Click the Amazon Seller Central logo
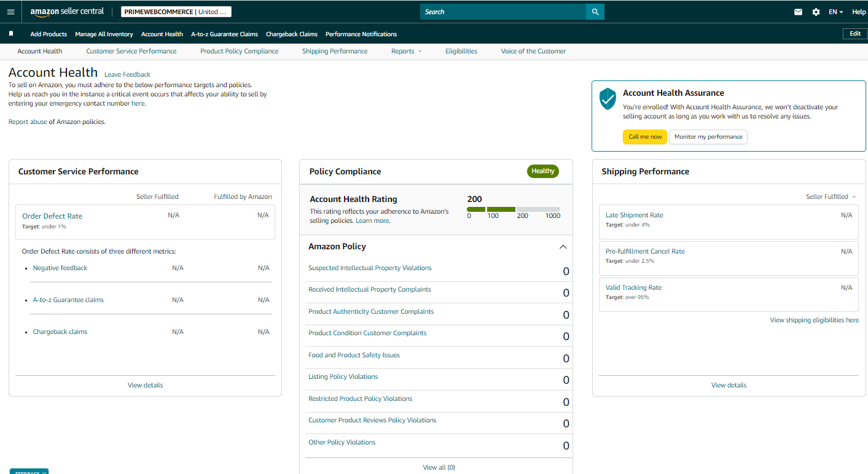 point(67,12)
